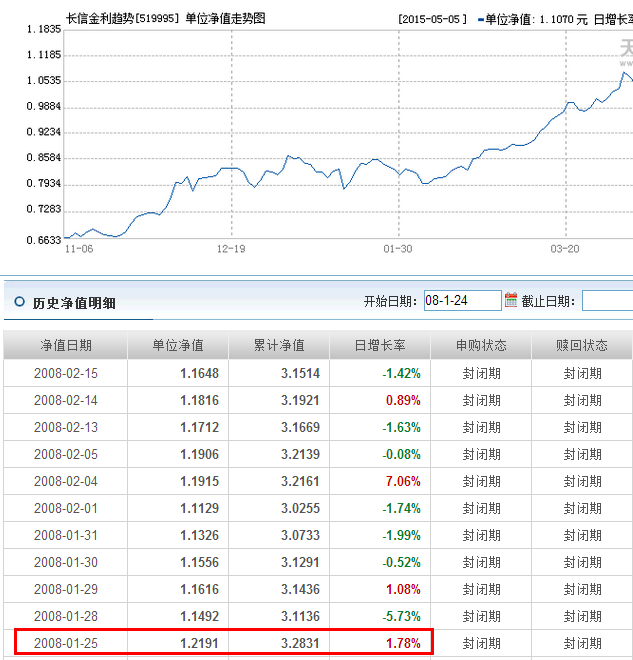The width and height of the screenshot is (633, 660).
Task: Click the 开始日期 input field
Action: pyautogui.click(x=462, y=300)
